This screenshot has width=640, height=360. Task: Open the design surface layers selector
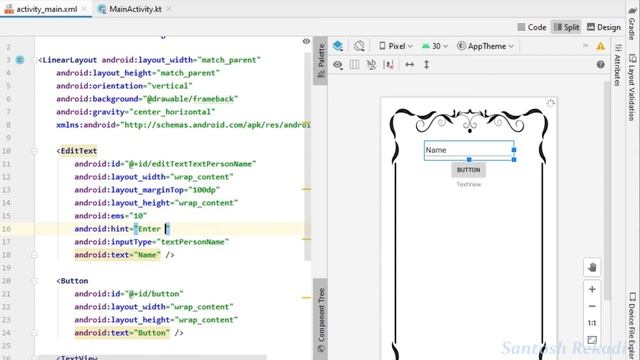[338, 46]
